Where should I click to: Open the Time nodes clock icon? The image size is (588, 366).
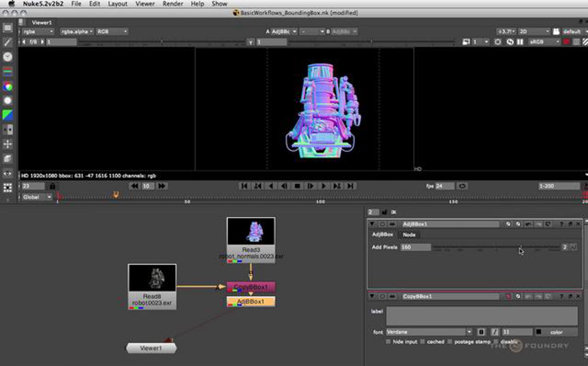pos(8,57)
